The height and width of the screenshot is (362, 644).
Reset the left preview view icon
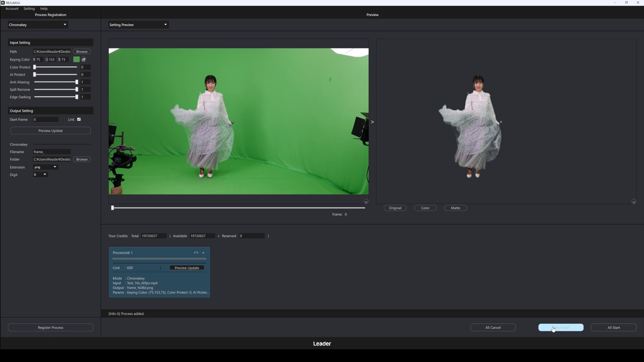(x=366, y=202)
